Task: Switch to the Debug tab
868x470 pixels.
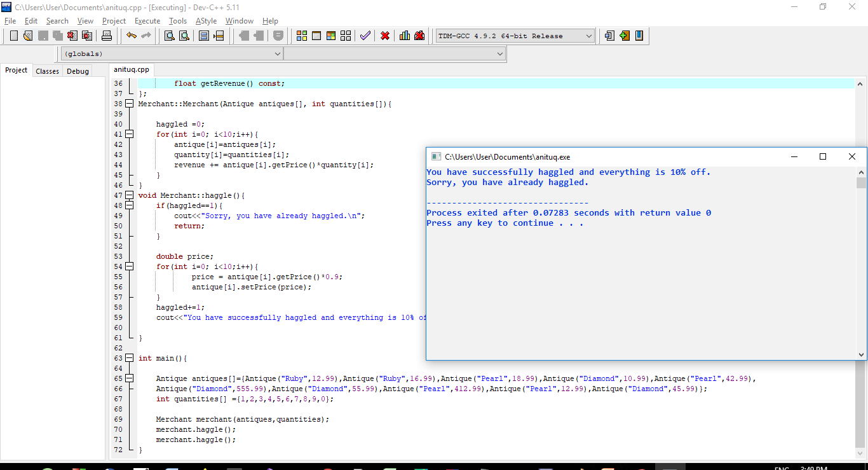Action: tap(78, 71)
